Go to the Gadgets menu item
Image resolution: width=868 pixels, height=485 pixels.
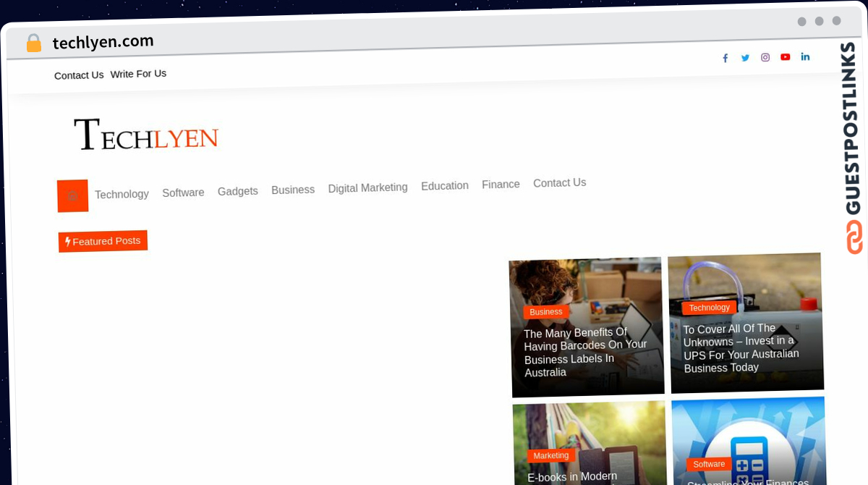(238, 191)
